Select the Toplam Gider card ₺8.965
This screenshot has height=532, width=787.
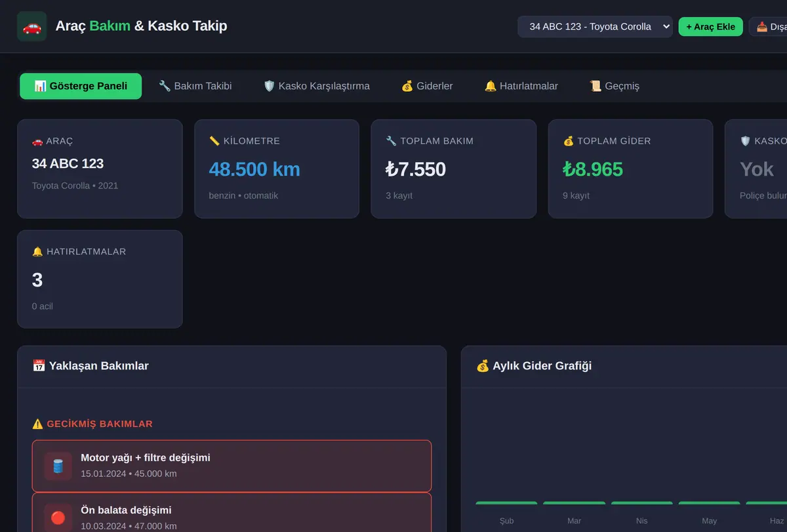click(x=630, y=169)
